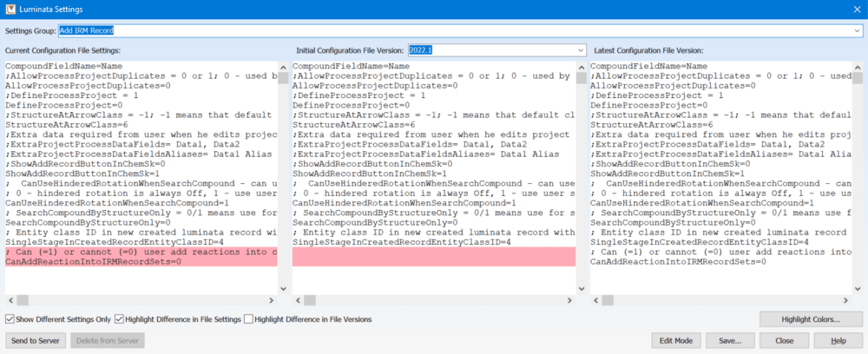Screen dimensions: 868x354
Task: Click the Luminata app icon in title bar
Action: click(10, 9)
